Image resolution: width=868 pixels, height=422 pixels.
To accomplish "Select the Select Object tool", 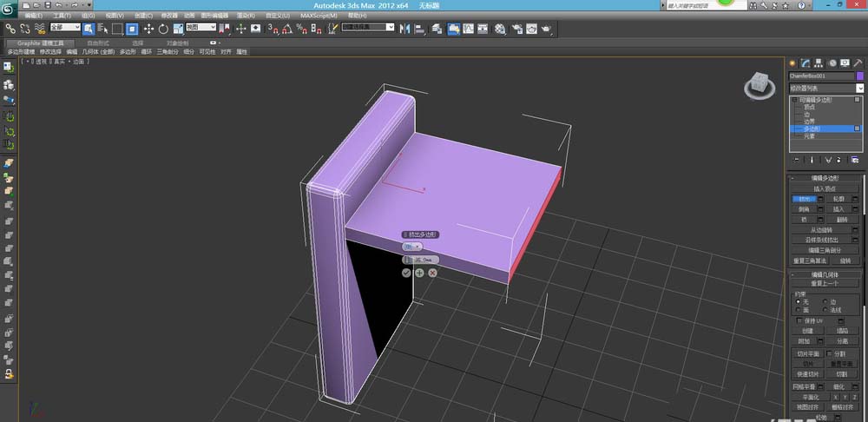I will [89, 29].
